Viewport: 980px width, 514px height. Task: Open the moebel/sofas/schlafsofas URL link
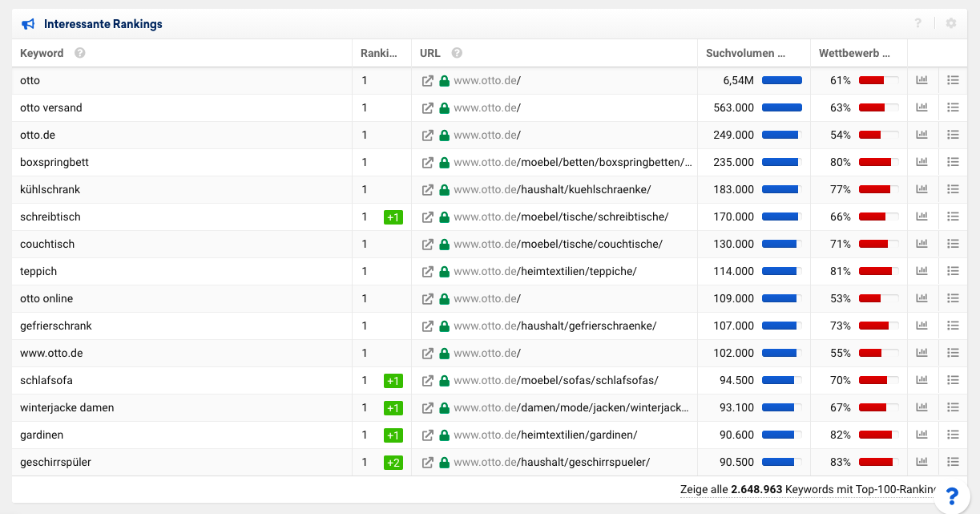(556, 380)
